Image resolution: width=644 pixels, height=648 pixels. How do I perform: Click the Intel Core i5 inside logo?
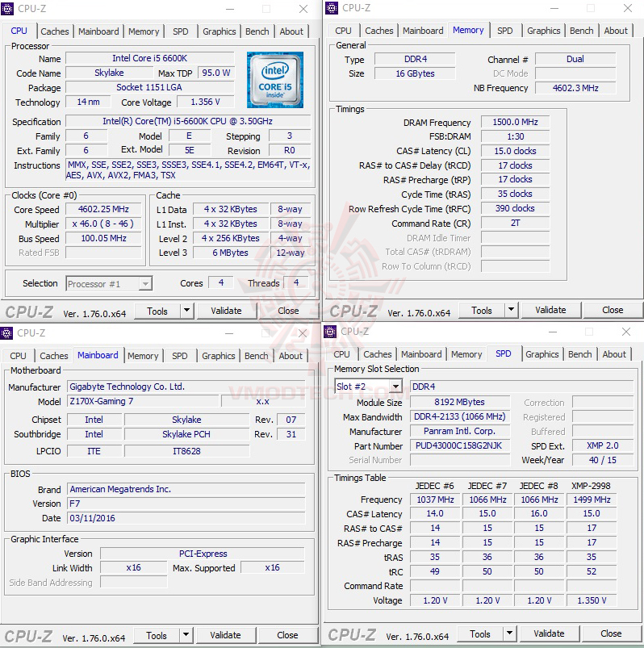pyautogui.click(x=275, y=80)
